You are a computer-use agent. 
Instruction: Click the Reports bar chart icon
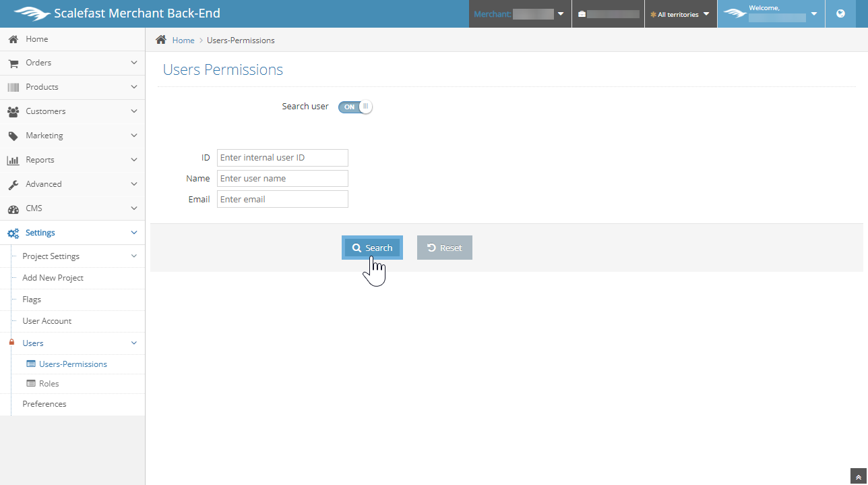point(13,160)
